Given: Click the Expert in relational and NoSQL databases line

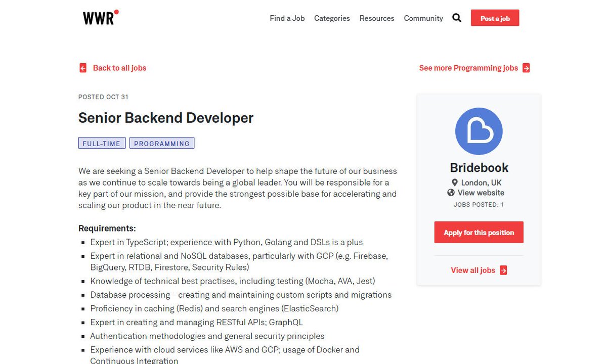Looking at the screenshot, I should point(239,261).
